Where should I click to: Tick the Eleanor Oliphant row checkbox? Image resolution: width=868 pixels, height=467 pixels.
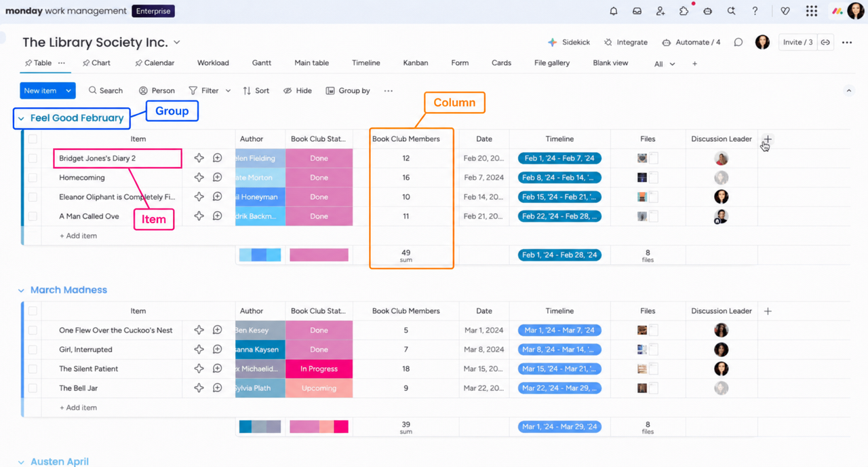coord(33,197)
